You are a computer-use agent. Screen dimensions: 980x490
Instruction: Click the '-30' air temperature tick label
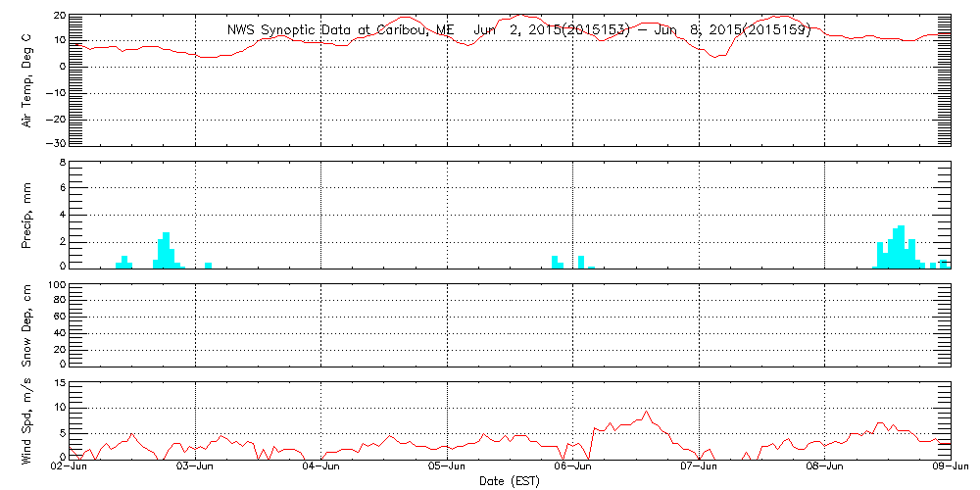coord(56,142)
